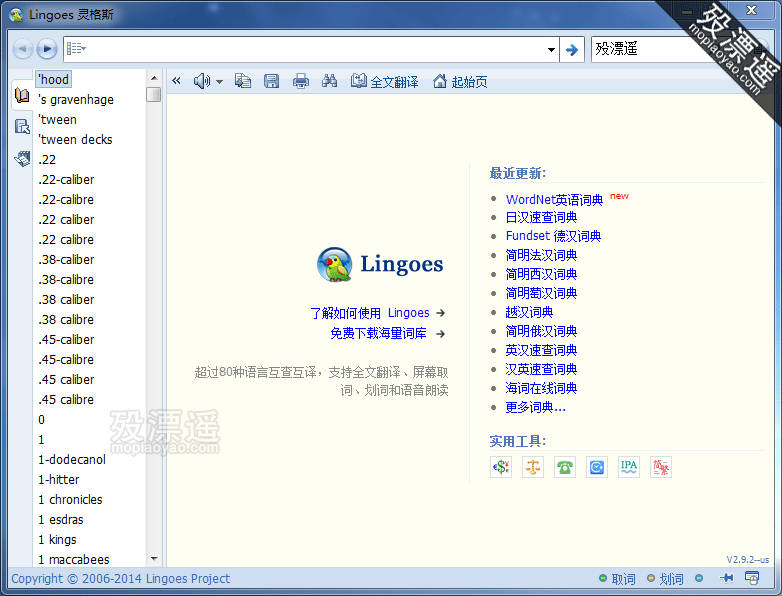782x596 pixels.
Task: Select 's gravenhage in the word list
Action: [76, 100]
